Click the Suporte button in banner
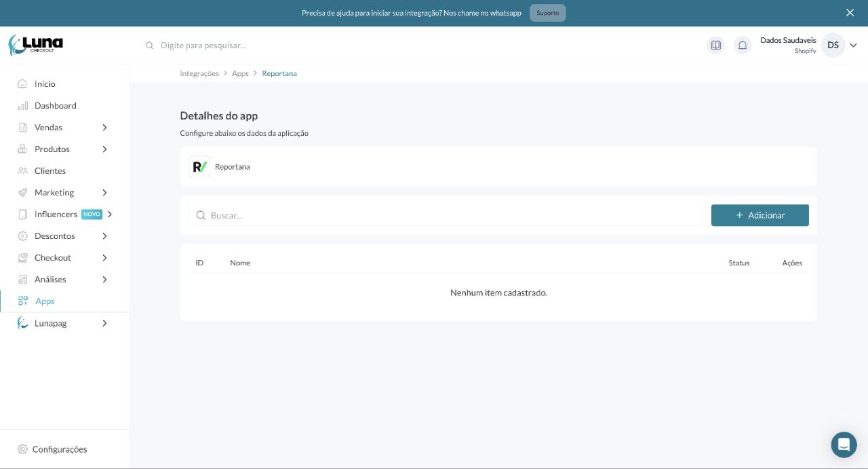The image size is (868, 469). (x=547, y=13)
